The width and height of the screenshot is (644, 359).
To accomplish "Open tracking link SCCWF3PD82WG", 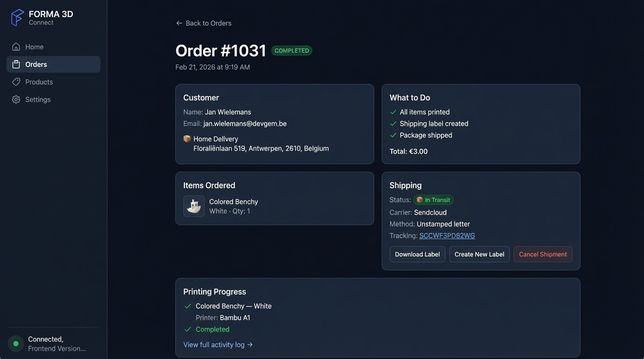I will click(x=447, y=236).
